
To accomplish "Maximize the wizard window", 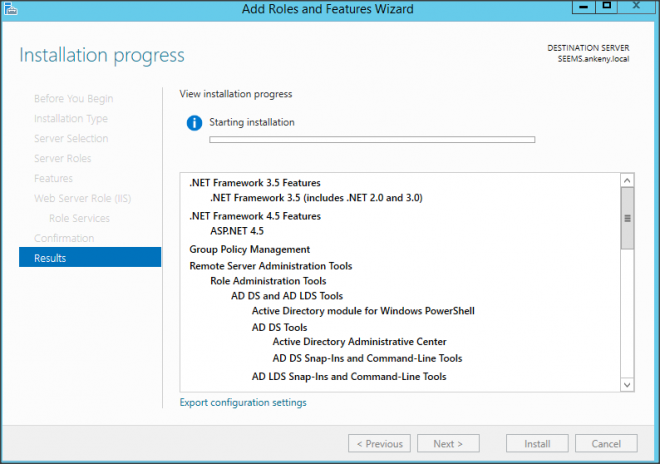I will coord(606,7).
